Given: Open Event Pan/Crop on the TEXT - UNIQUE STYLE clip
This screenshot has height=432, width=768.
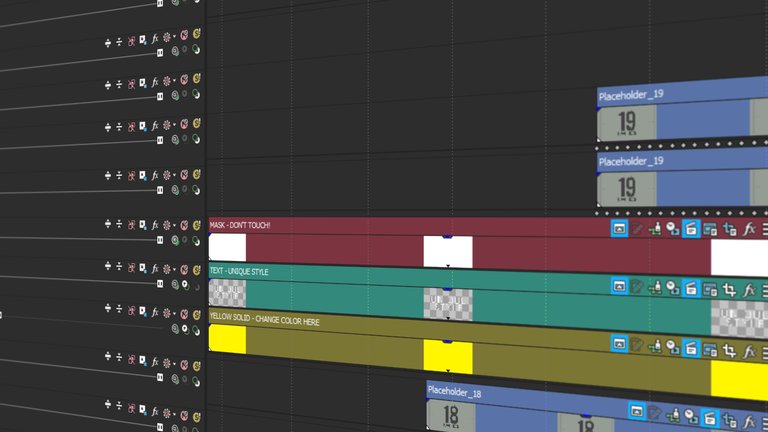Looking at the screenshot, I should pyautogui.click(x=729, y=290).
